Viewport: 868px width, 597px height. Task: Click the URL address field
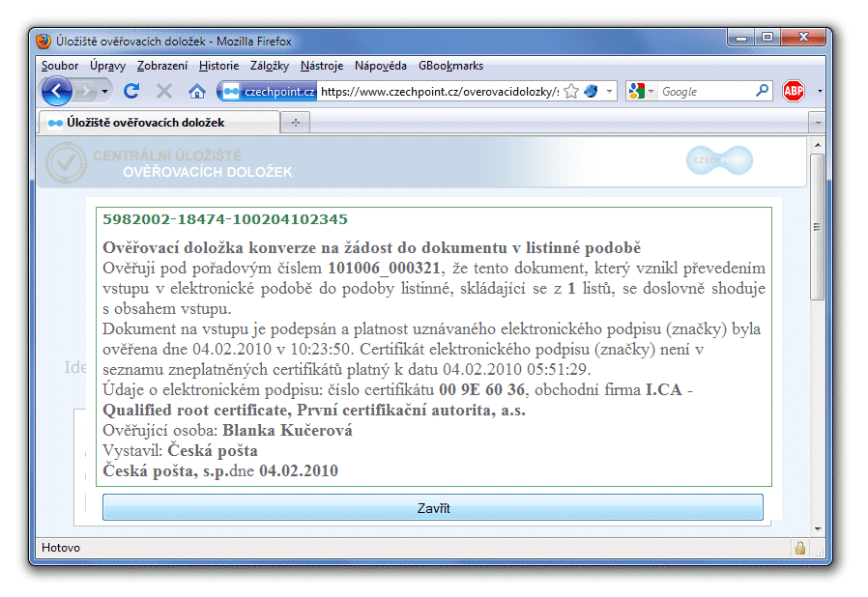coord(440,92)
